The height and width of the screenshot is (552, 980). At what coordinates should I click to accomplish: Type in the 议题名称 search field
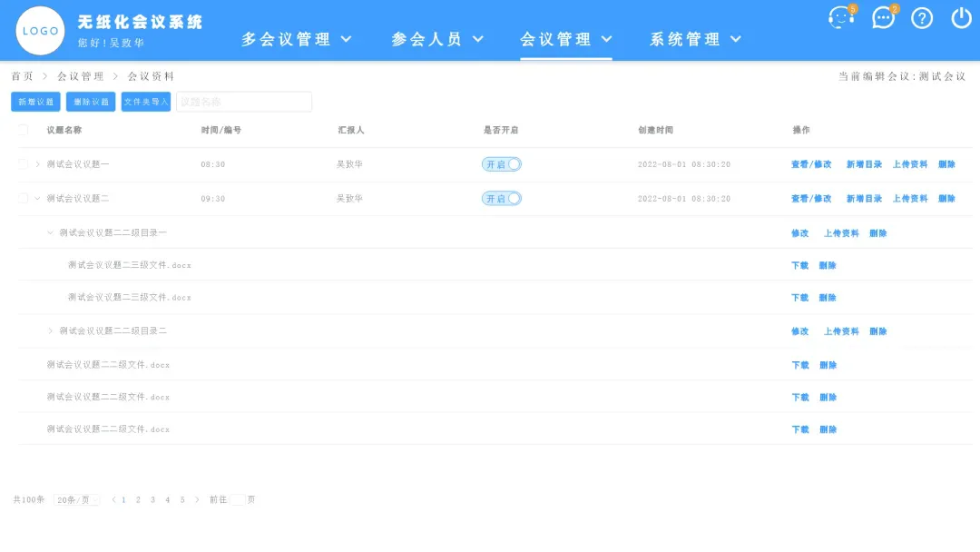pos(243,102)
